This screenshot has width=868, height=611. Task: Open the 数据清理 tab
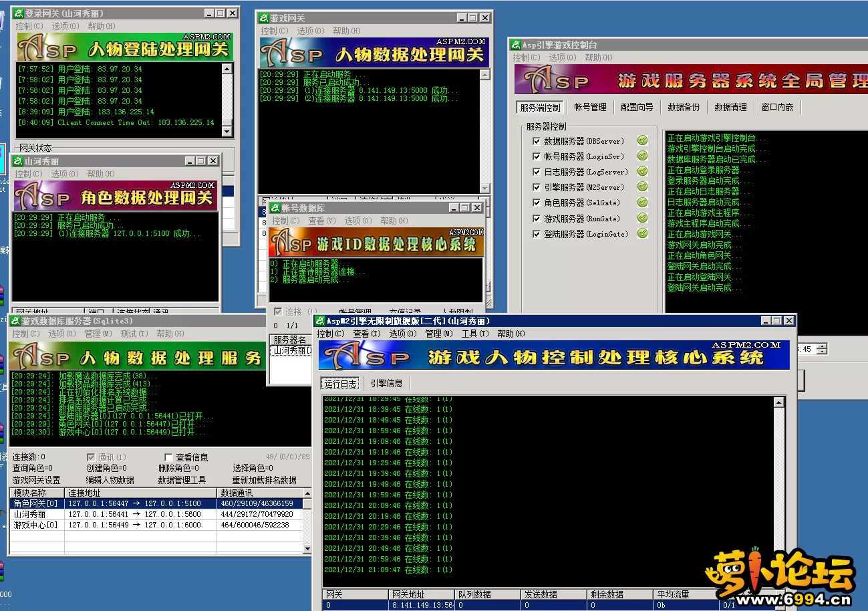point(730,107)
